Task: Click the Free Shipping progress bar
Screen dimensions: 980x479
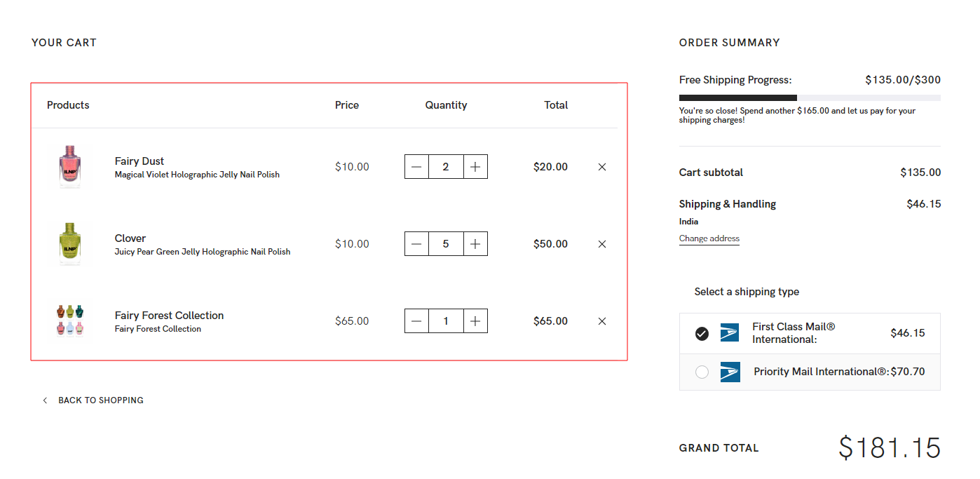Action: coord(810,97)
